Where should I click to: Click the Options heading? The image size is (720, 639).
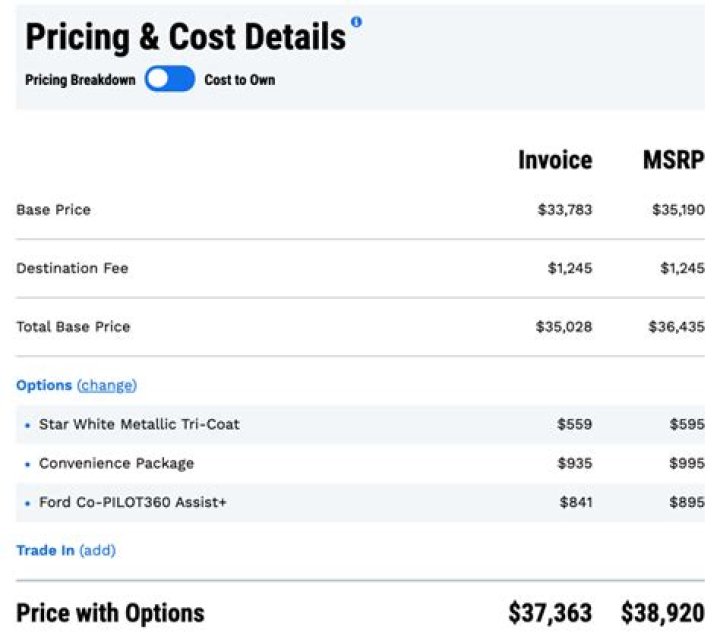44,385
